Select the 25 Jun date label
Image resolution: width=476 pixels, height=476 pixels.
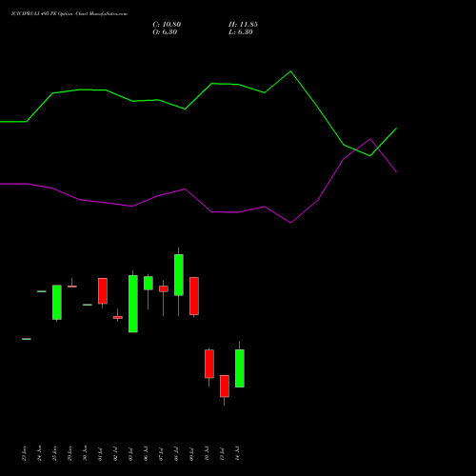coord(54,453)
